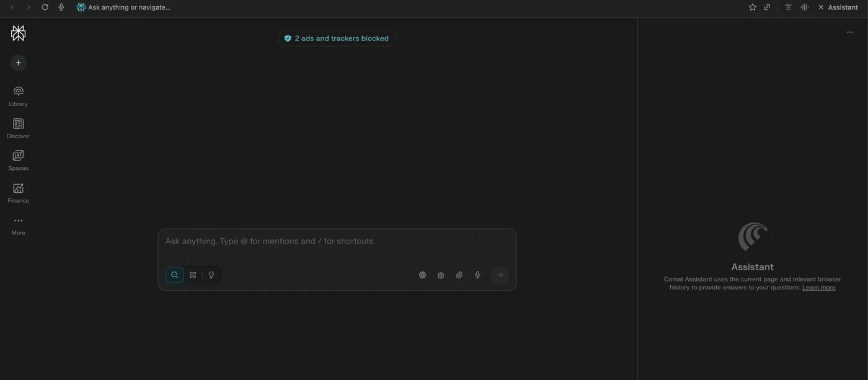This screenshot has width=868, height=380.
Task: Open the summary lines icon in top bar
Action: click(x=788, y=7)
